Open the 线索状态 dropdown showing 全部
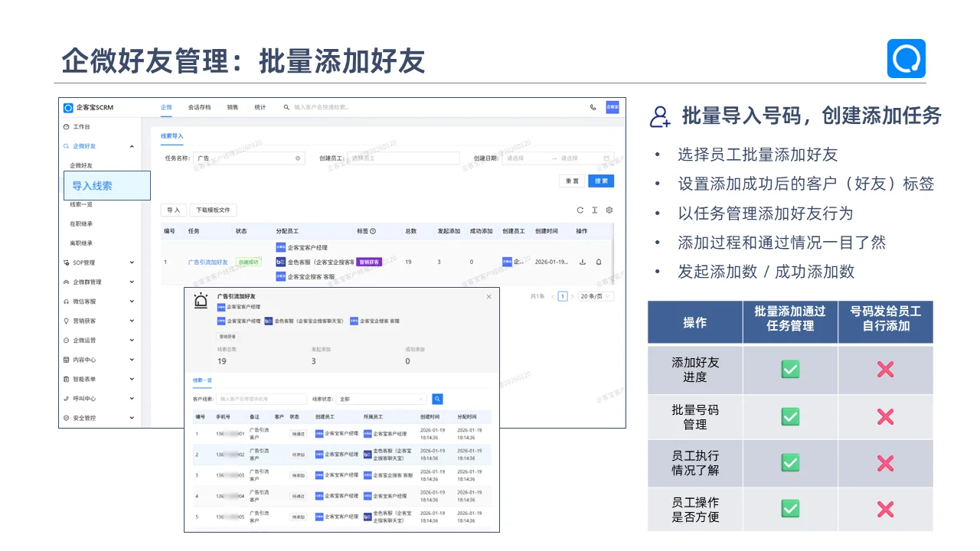980x551 pixels. pyautogui.click(x=380, y=399)
